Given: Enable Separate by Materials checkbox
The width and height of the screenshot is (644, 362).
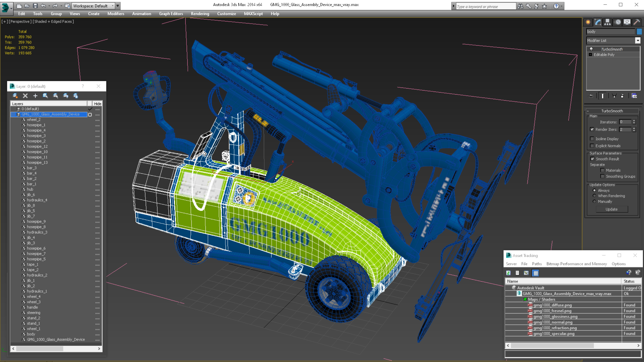Looking at the screenshot, I should pyautogui.click(x=602, y=170).
